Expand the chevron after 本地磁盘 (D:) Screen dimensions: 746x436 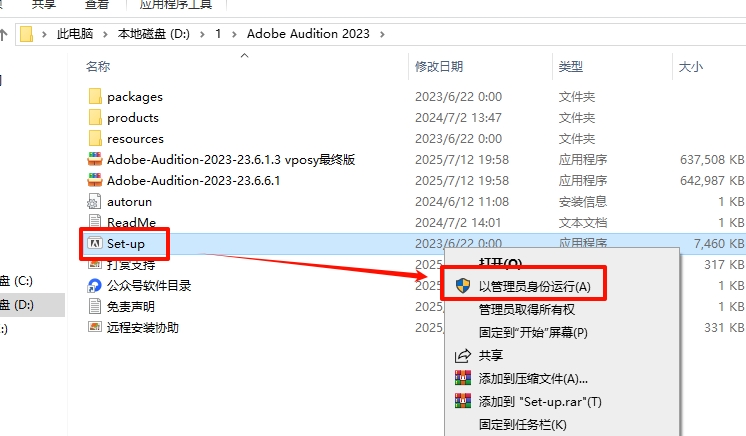click(x=203, y=34)
